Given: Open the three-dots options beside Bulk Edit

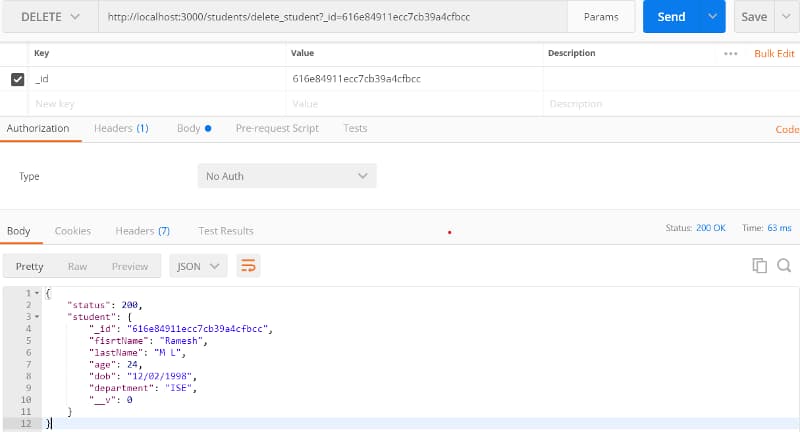Looking at the screenshot, I should [731, 53].
